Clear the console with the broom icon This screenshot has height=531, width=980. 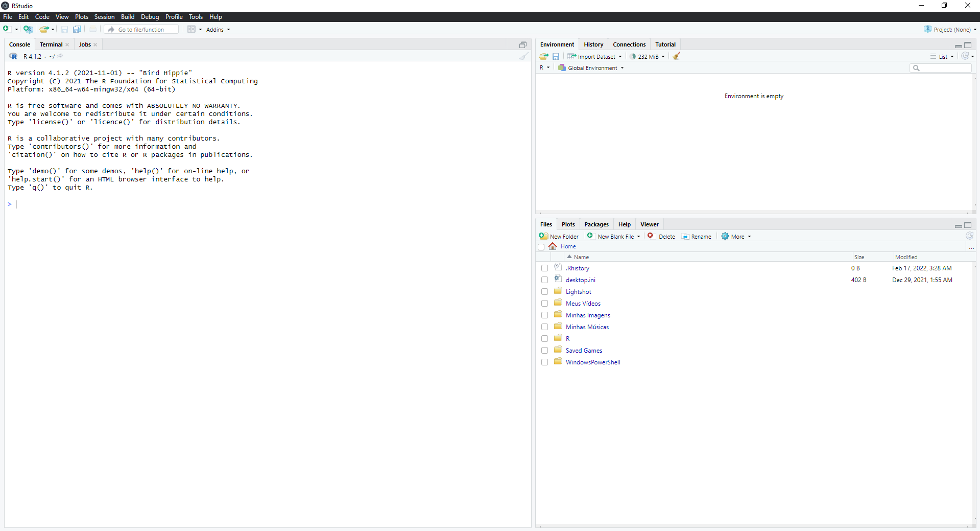523,56
